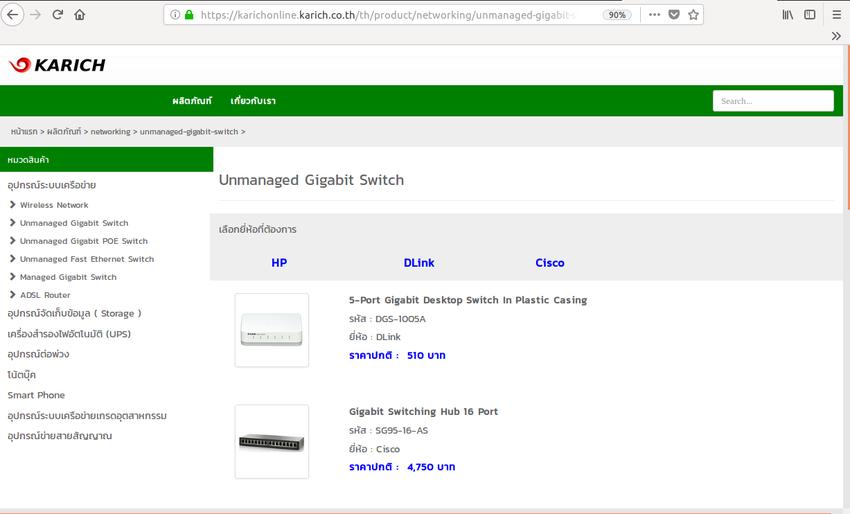This screenshot has height=514, width=850.
Task: Open the 5-Port Gigabit Desktop Switch title
Action: [x=468, y=300]
